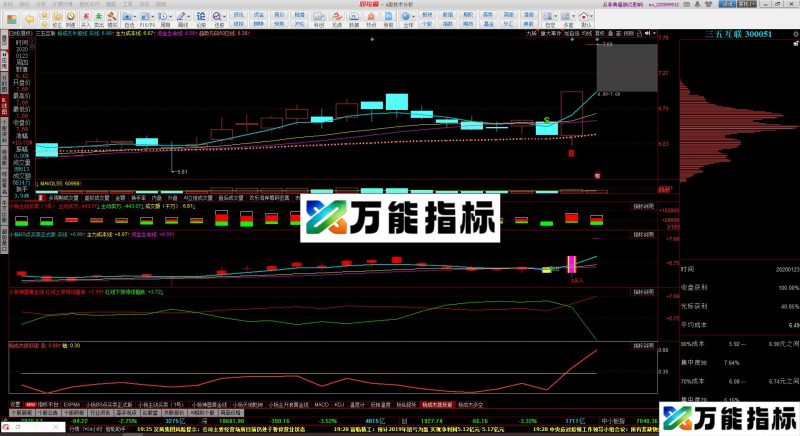Click the colorful home square toolbar icon
This screenshot has height=436, width=800.
pyautogui.click(x=11, y=19)
